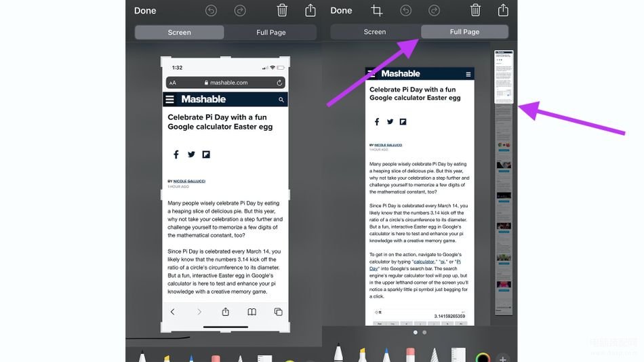Viewport: 644px width, 362px height.
Task: Tap Twitter share icon in Screen-view preview
Action: click(x=191, y=155)
